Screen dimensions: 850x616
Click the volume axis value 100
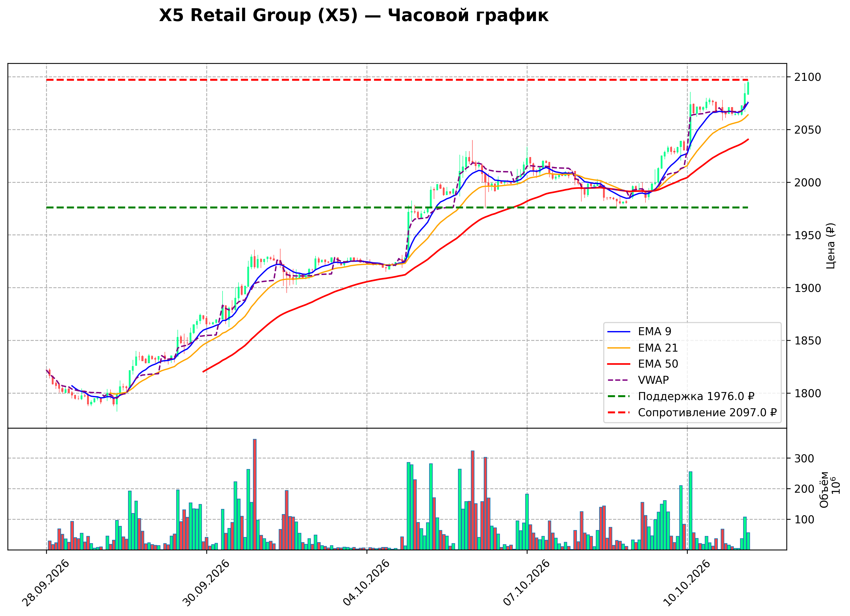[x=804, y=520]
